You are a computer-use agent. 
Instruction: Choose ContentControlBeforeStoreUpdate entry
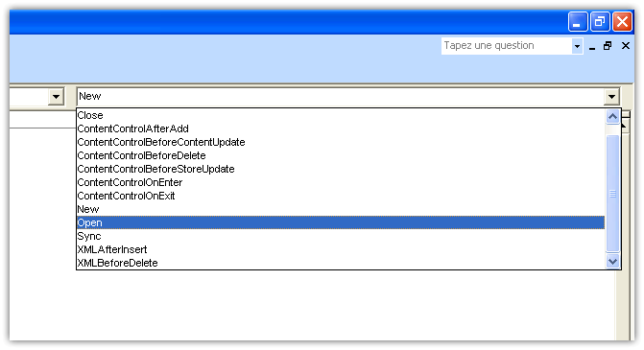341,169
